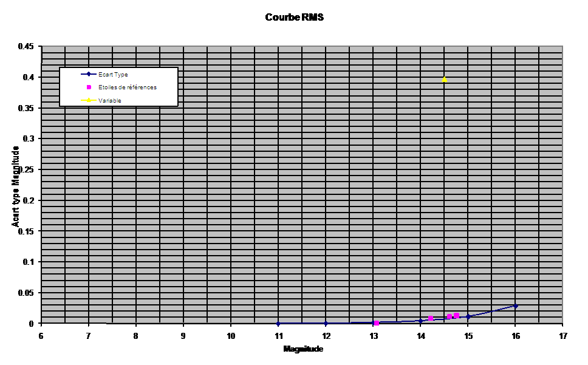This screenshot has width=588, height=365.
Task: Select the Ecart Type point at magnitude 11
Action: [278, 323]
